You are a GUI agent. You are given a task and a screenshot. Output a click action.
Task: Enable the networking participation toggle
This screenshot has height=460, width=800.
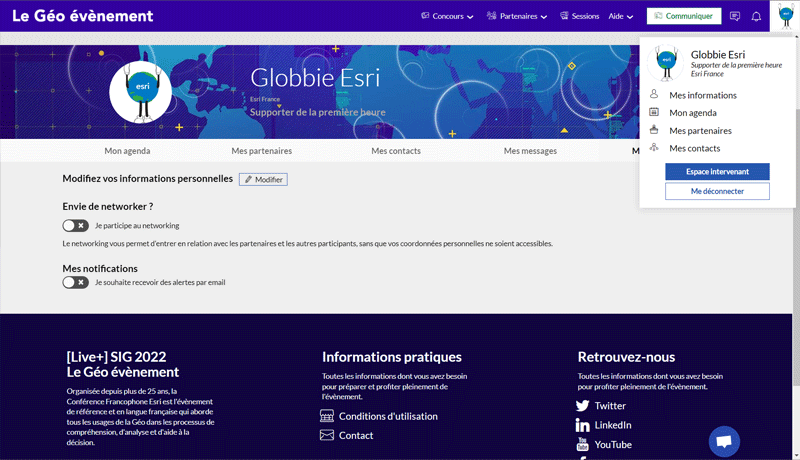[x=75, y=226]
